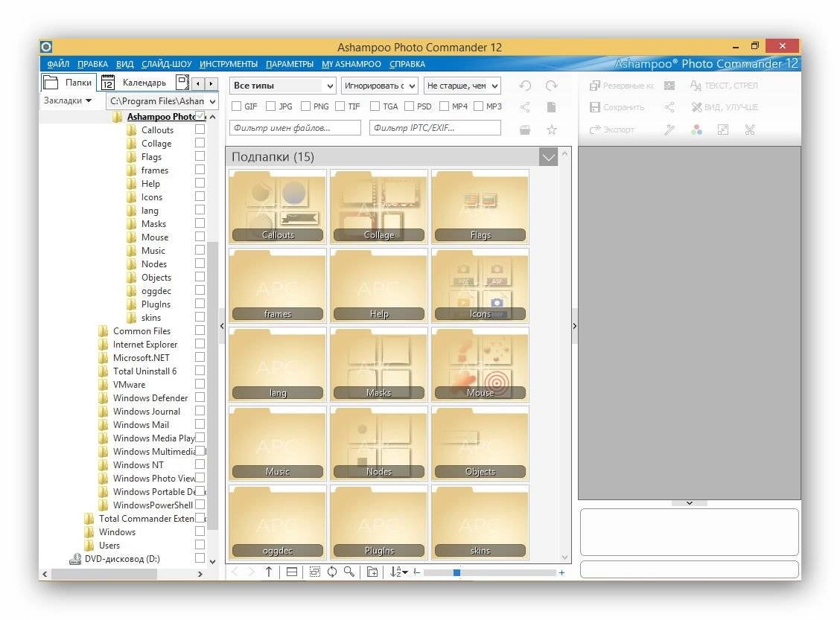The image size is (840, 620).
Task: Rotate right using the clockwise arrow icon
Action: coord(551,86)
